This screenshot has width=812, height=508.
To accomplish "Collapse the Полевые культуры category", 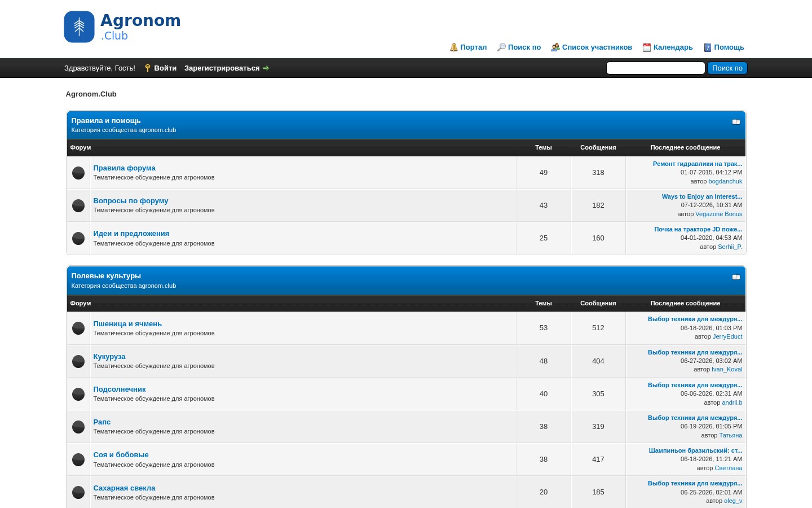I will pyautogui.click(x=736, y=277).
